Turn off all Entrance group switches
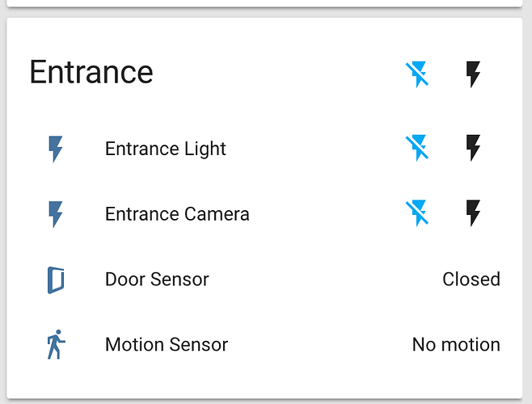The height and width of the screenshot is (404, 532). coord(417,74)
